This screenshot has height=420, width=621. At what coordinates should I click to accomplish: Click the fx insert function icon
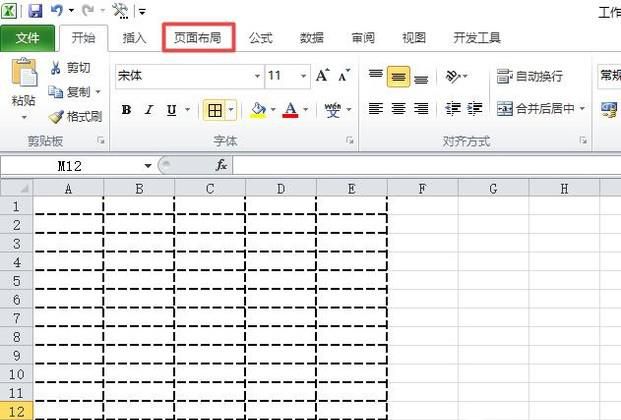pyautogui.click(x=221, y=165)
